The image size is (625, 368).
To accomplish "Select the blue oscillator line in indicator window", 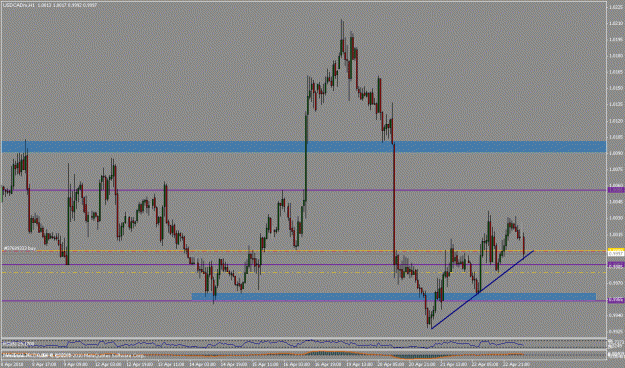I will [x=263, y=344].
